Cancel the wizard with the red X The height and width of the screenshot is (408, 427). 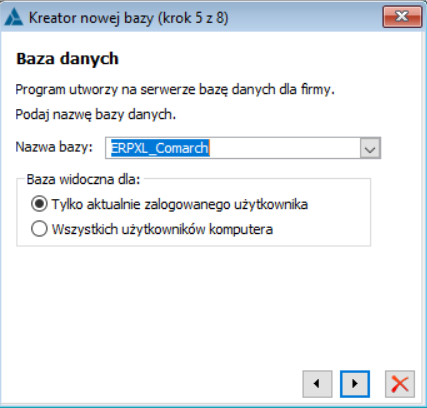tap(400, 384)
